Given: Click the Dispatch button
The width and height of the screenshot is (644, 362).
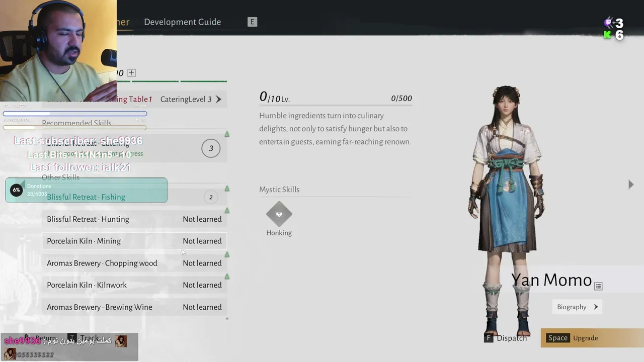Looking at the screenshot, I should [506, 338].
